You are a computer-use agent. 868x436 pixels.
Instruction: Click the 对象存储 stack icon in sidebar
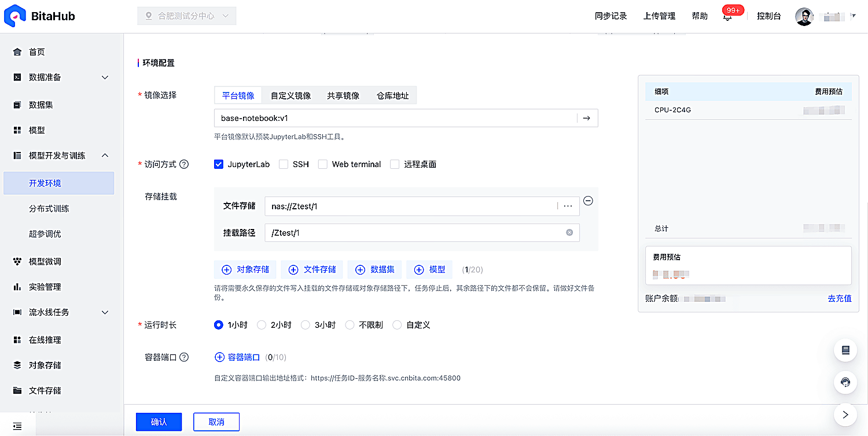(17, 365)
